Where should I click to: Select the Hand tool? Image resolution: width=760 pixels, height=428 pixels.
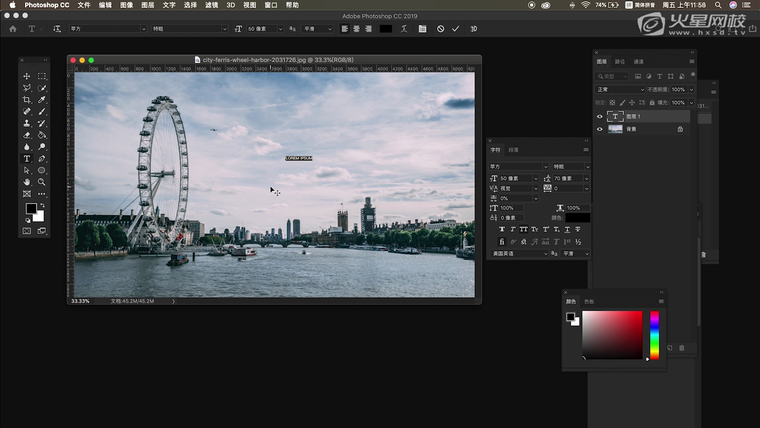(x=27, y=182)
